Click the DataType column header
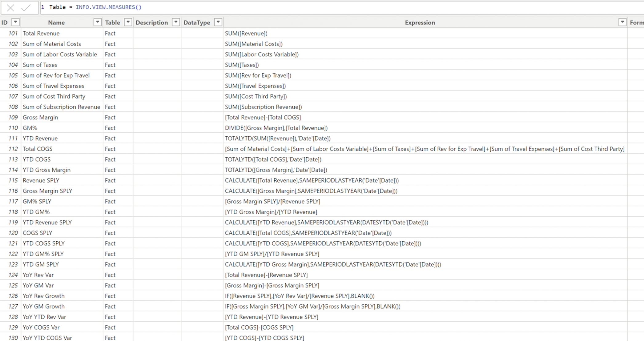This screenshot has width=644, height=341. (x=197, y=22)
